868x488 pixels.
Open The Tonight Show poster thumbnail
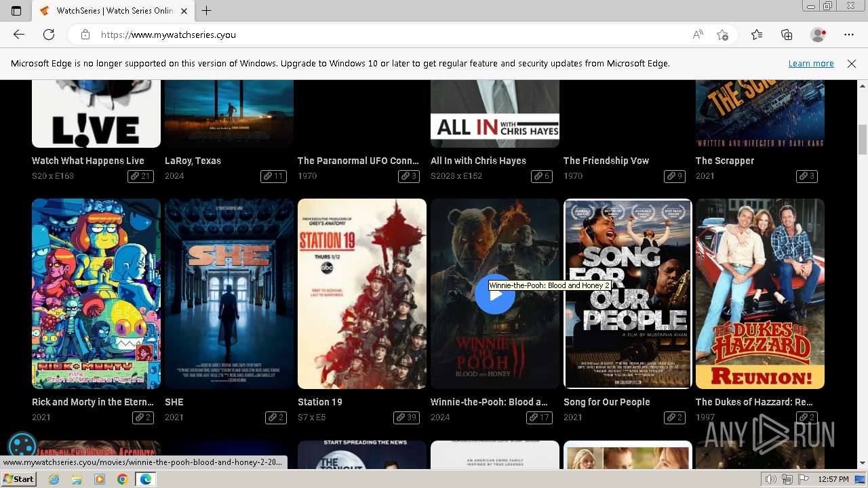362,454
